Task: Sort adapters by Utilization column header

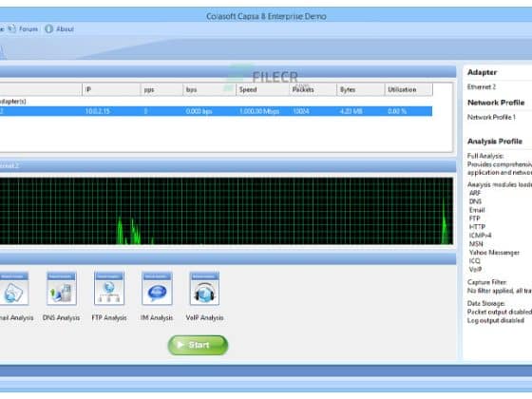Action: point(408,89)
